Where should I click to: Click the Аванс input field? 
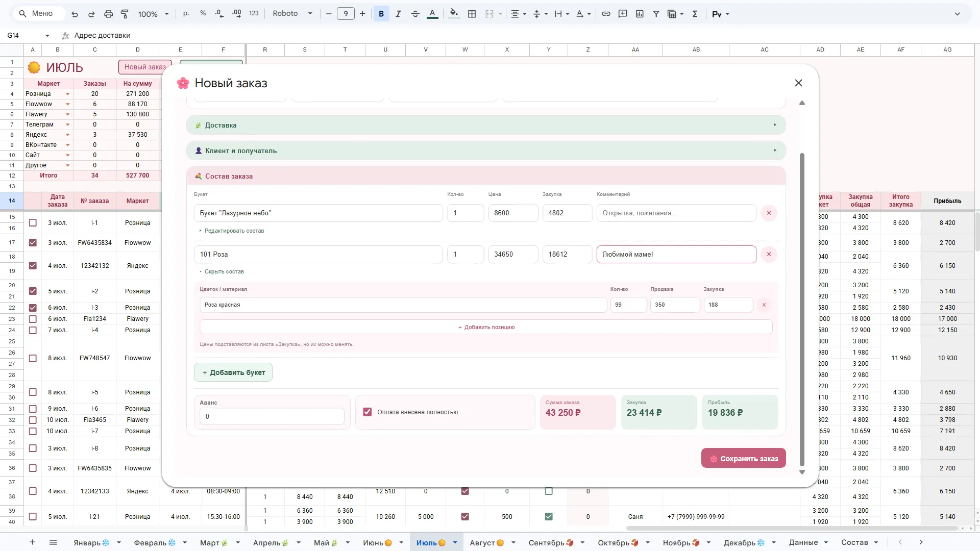(x=272, y=416)
